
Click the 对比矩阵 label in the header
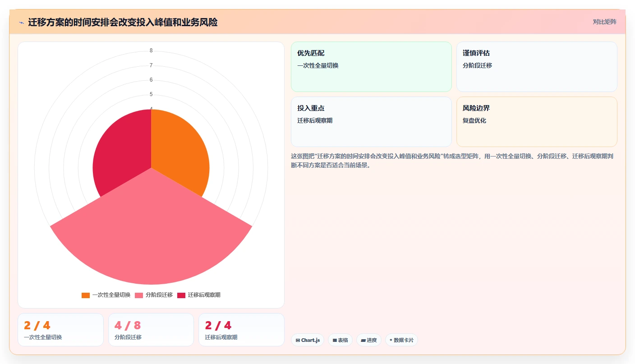click(x=604, y=22)
